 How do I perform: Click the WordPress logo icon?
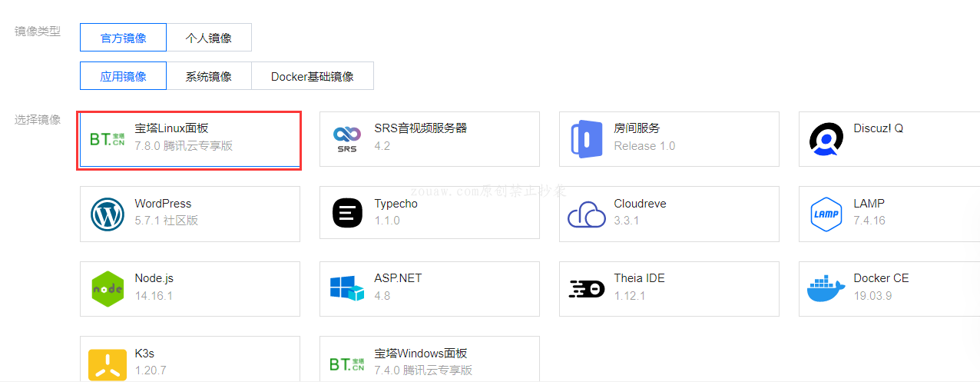pyautogui.click(x=108, y=214)
